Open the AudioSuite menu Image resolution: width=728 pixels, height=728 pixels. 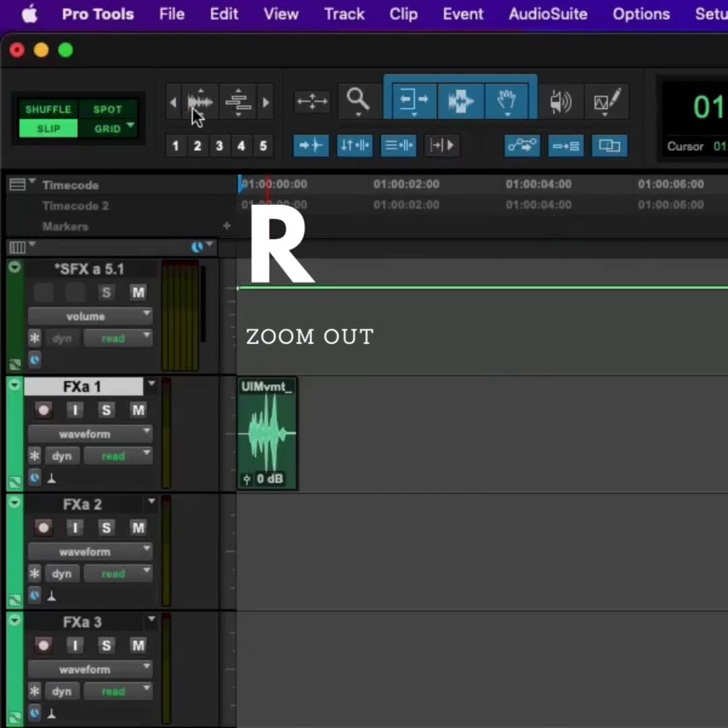point(548,14)
